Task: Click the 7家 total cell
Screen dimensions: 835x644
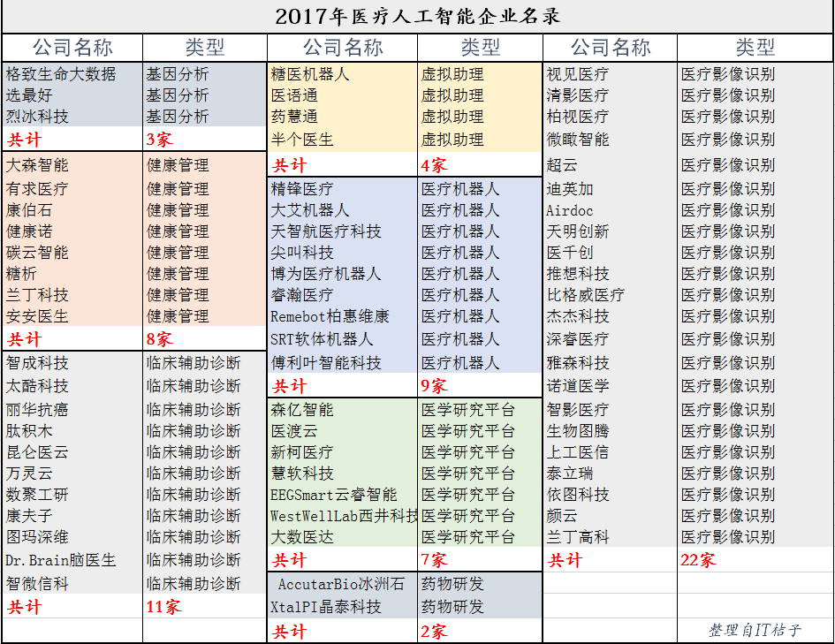Action: (434, 560)
